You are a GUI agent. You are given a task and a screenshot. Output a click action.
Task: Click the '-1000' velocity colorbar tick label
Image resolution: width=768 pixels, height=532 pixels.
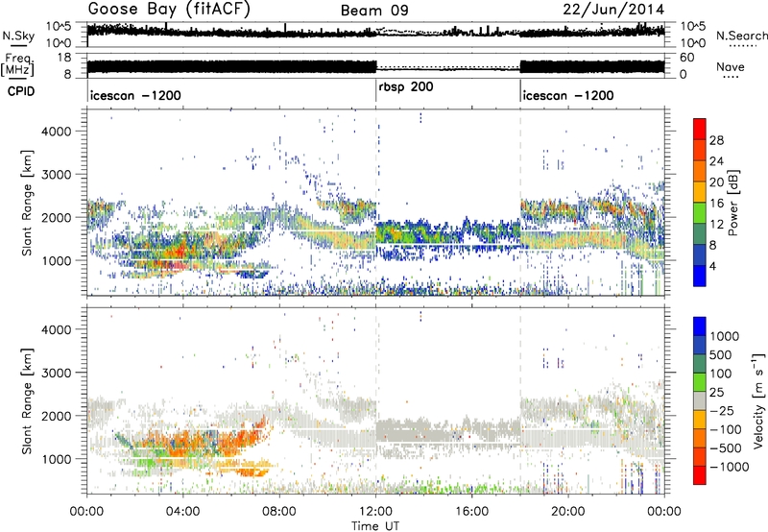729,467
